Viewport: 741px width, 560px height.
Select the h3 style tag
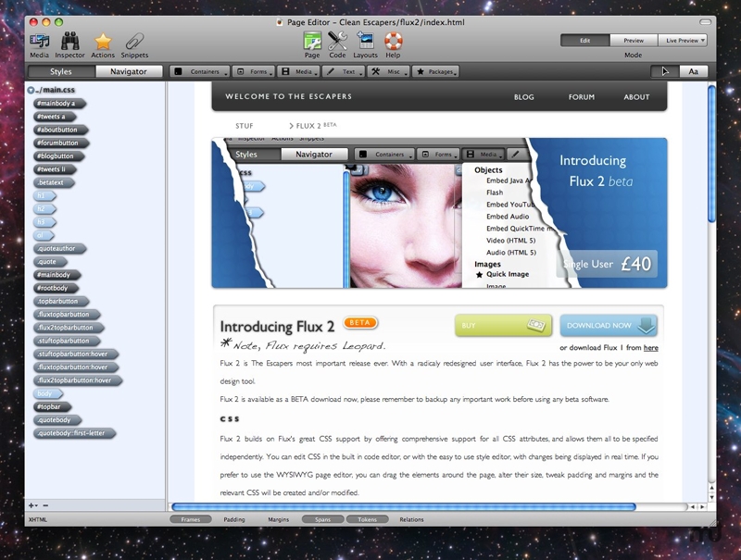pyautogui.click(x=44, y=222)
